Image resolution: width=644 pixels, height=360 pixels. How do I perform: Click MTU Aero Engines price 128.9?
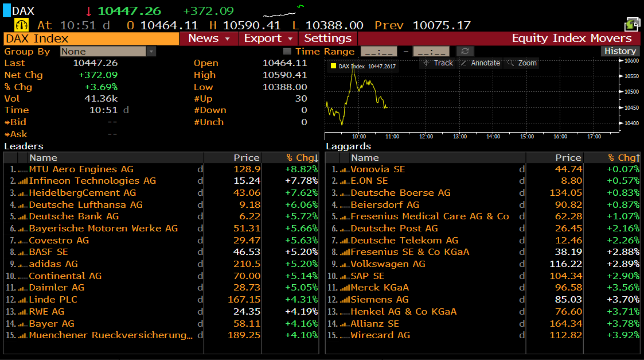(247, 169)
